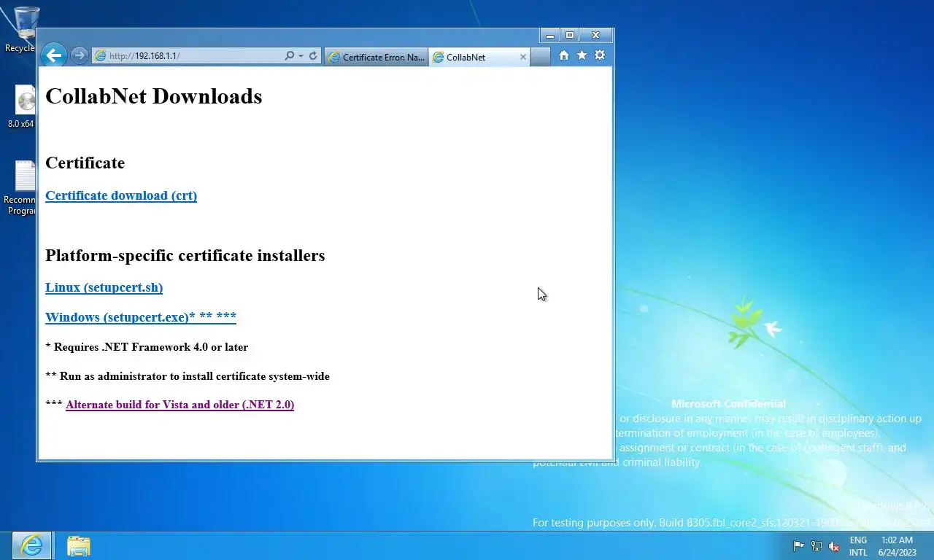Click the browser Forward arrow button

point(80,55)
